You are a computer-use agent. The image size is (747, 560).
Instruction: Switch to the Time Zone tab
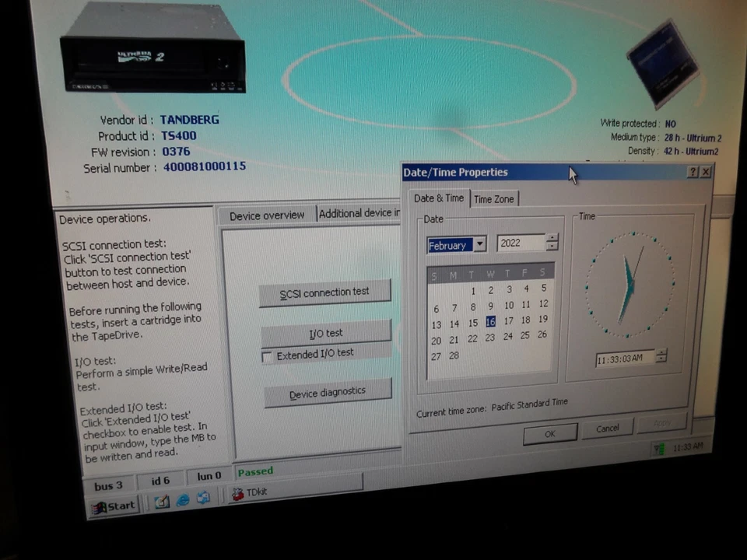pos(493,198)
